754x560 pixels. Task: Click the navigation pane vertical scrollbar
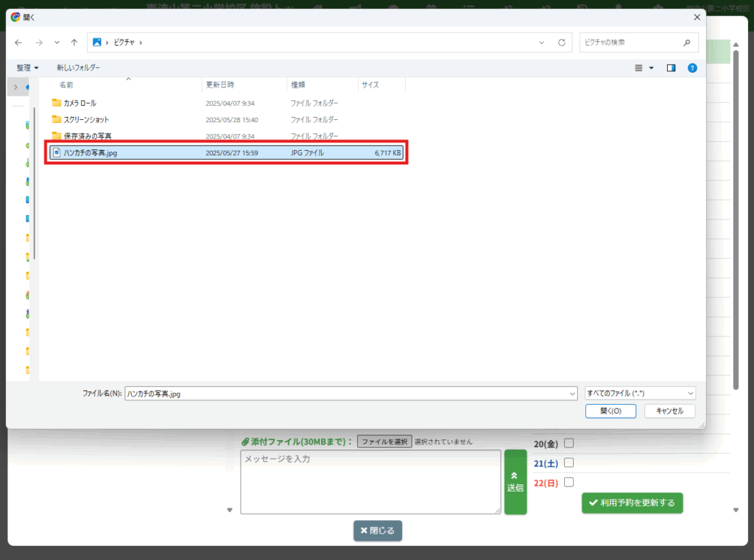34,184
